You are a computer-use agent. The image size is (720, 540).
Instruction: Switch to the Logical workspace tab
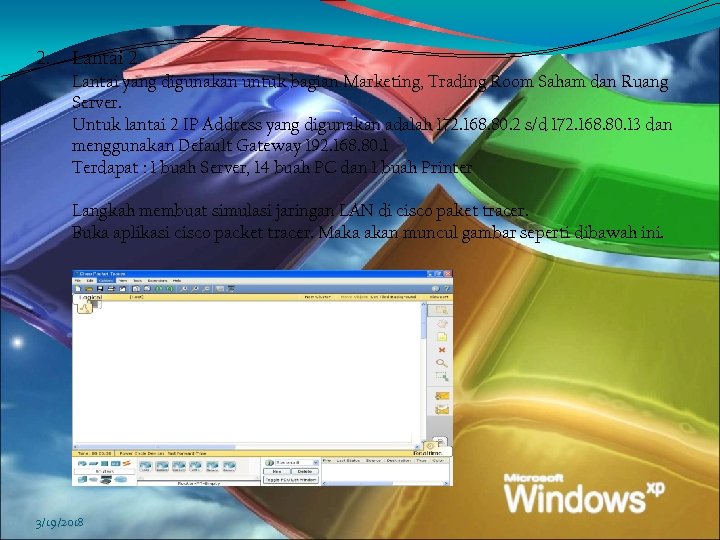coord(90,298)
